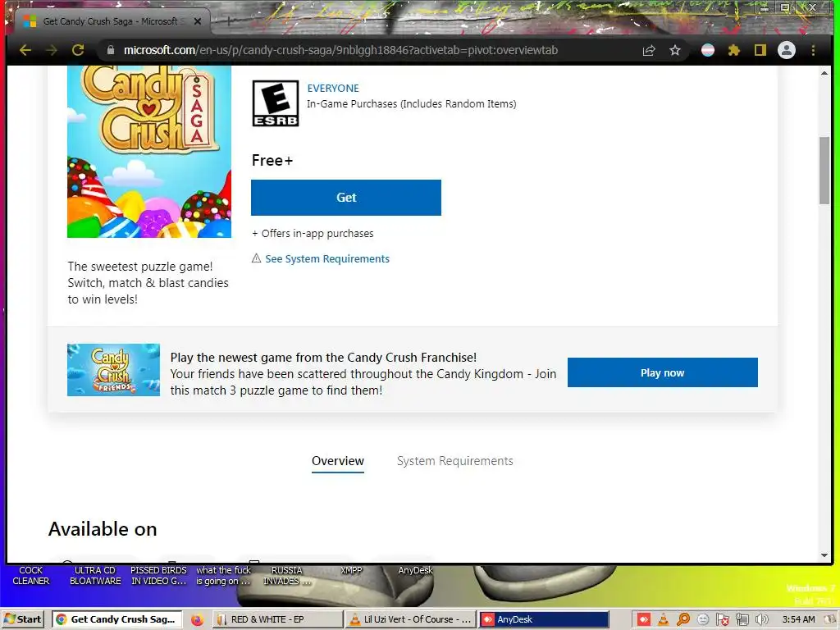840x630 pixels.
Task: Click the vertical scrollbar thumb
Action: tap(824, 171)
